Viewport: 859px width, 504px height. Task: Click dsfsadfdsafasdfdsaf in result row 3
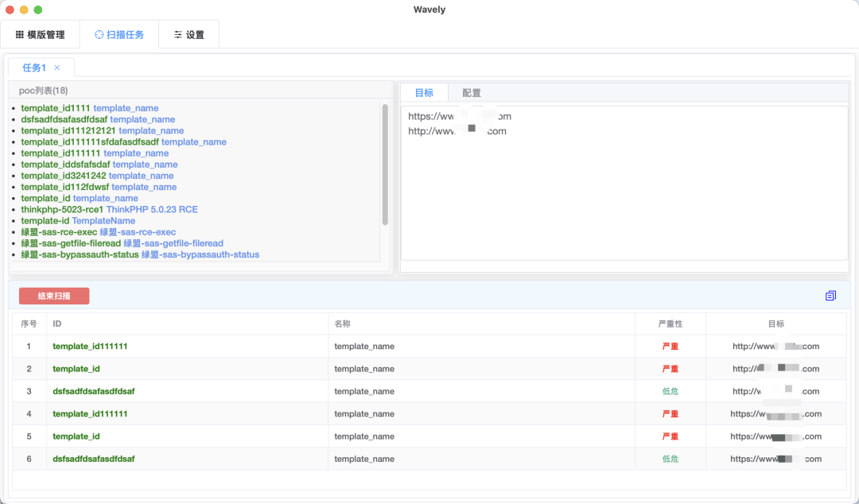[94, 391]
